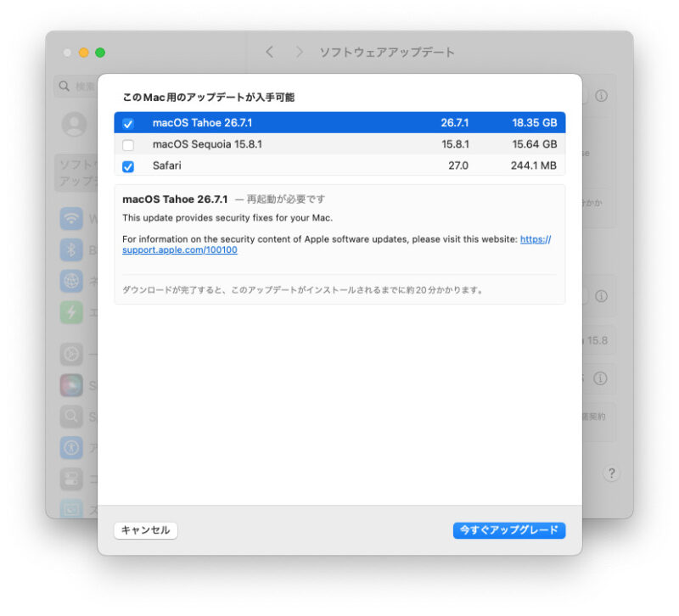Go back in the Software Update window
The height and width of the screenshot is (616, 679).
(x=269, y=53)
